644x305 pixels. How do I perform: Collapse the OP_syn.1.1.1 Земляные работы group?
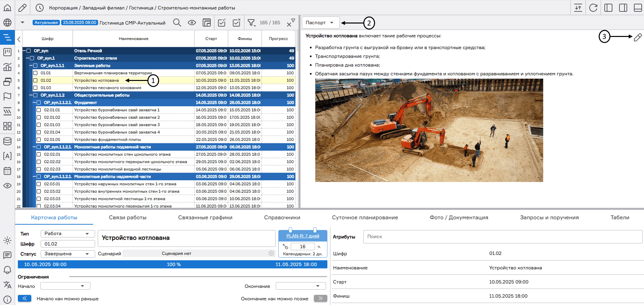pos(31,66)
